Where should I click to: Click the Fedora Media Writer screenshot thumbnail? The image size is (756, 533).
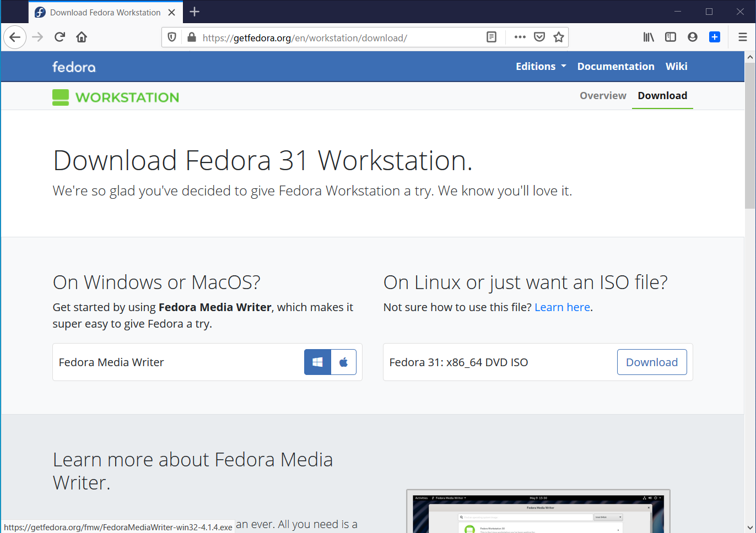pos(538,511)
